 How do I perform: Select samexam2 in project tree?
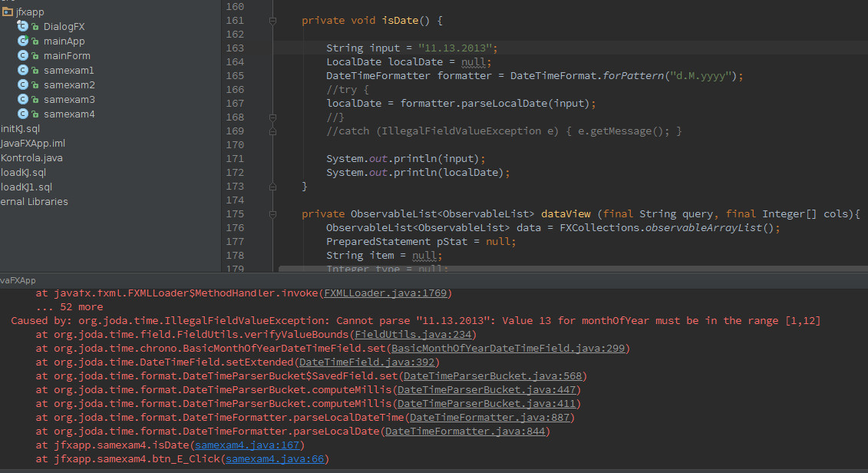pyautogui.click(x=68, y=84)
